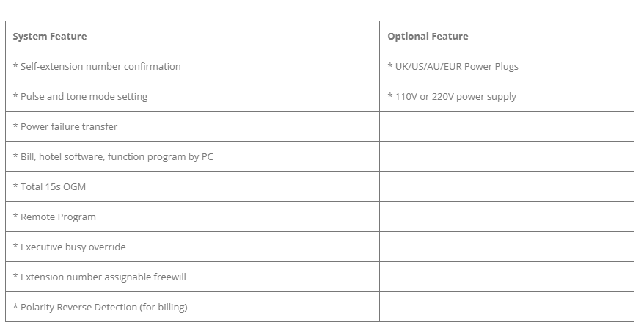
Task: Click the UK/US/AU/EUR Power Plugs cell
Action: 453,67
